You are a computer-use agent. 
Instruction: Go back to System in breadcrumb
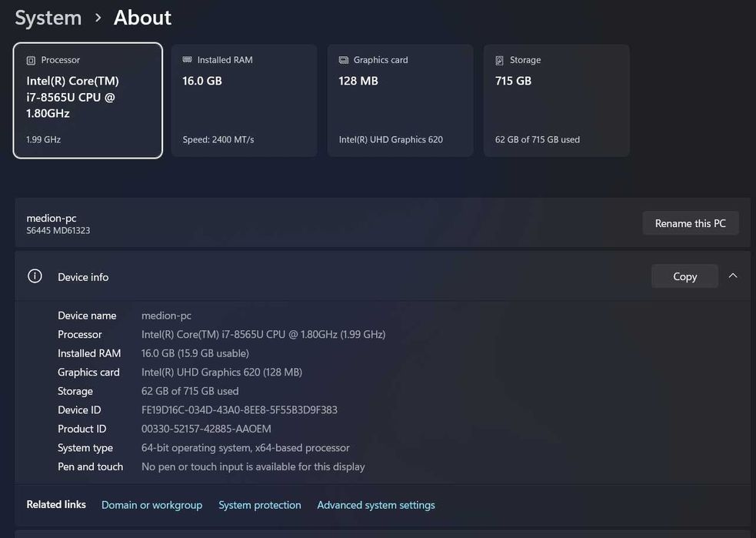click(48, 18)
